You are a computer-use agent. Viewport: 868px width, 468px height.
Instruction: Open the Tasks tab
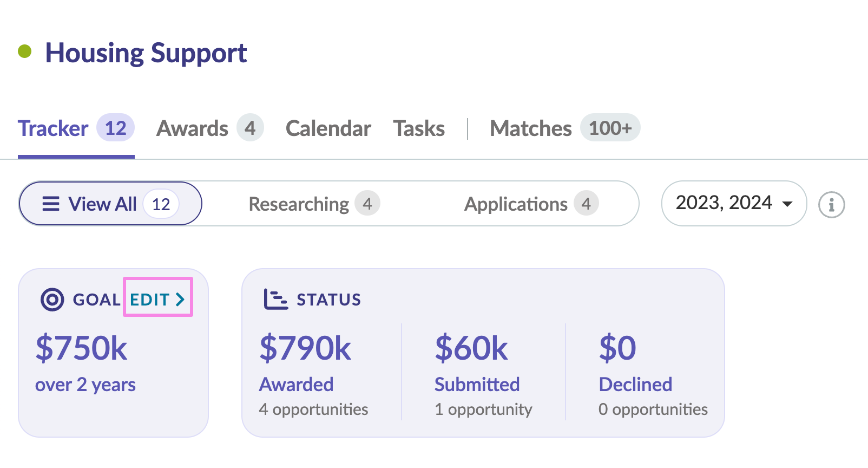pyautogui.click(x=419, y=129)
